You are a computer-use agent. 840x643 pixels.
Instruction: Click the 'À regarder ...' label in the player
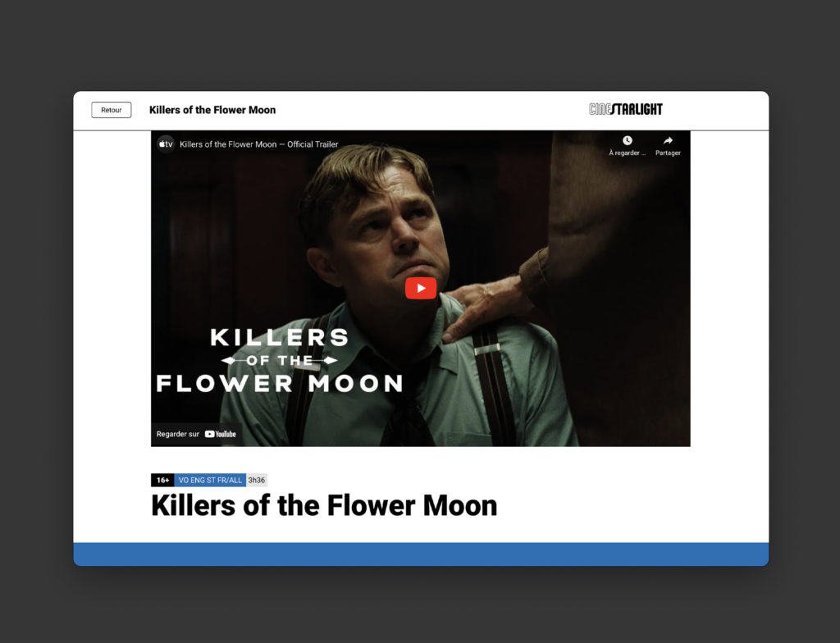pos(627,153)
